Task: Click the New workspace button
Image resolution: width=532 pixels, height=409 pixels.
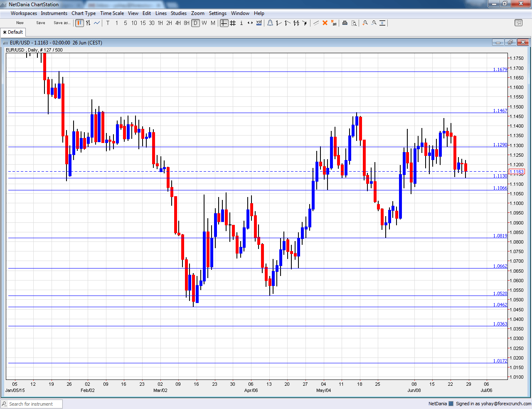Action: (x=20, y=23)
